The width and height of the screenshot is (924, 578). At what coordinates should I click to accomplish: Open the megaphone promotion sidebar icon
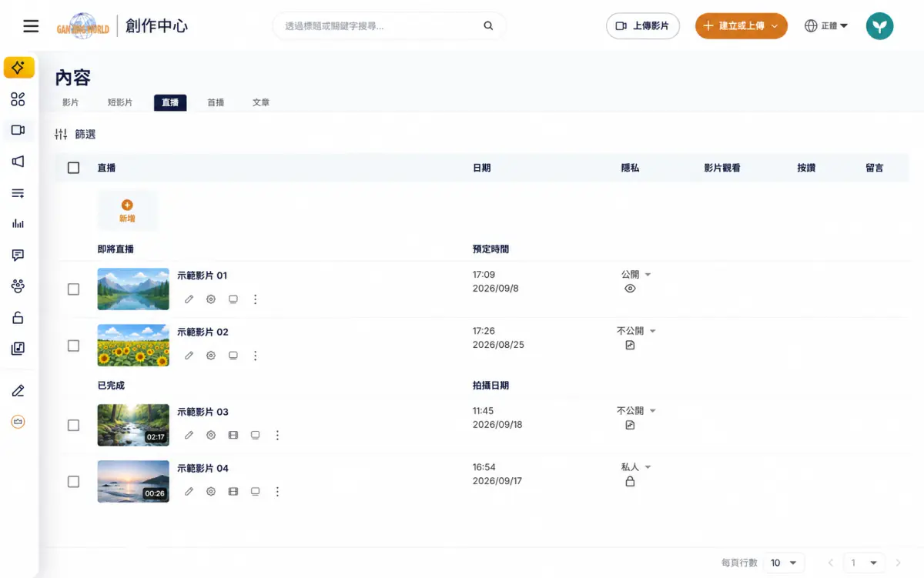click(x=18, y=162)
